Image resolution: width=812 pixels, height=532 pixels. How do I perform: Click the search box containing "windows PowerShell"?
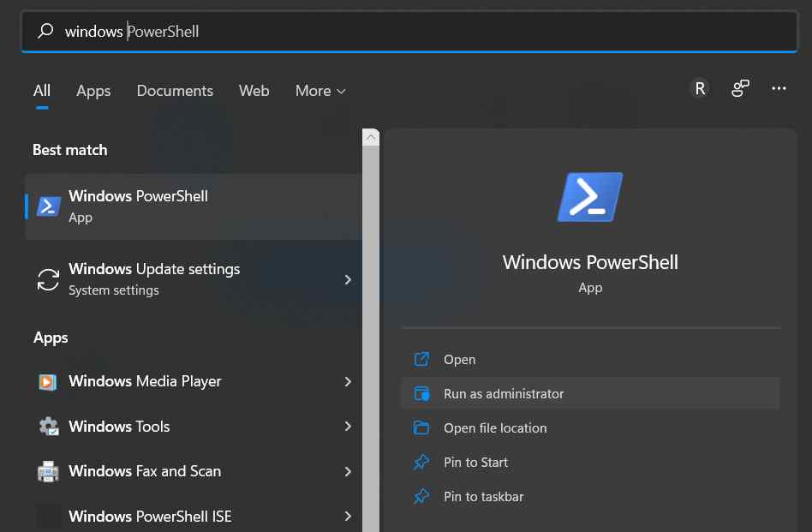409,32
